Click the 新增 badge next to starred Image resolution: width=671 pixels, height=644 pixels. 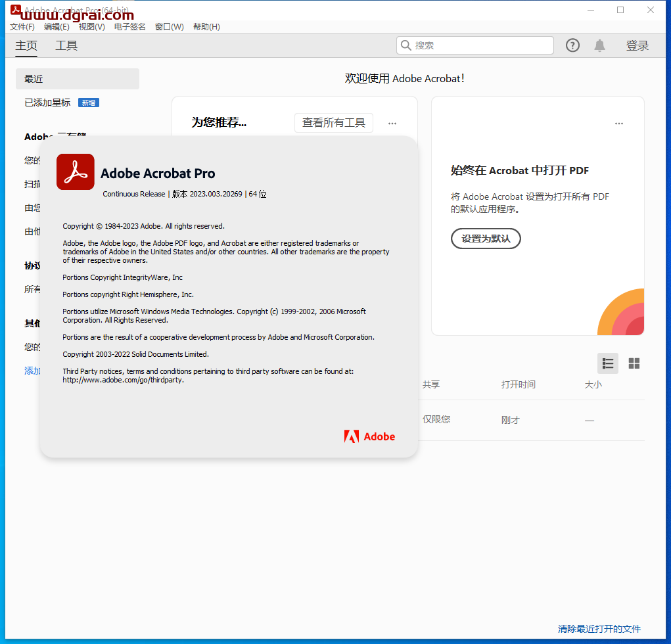pyautogui.click(x=89, y=103)
